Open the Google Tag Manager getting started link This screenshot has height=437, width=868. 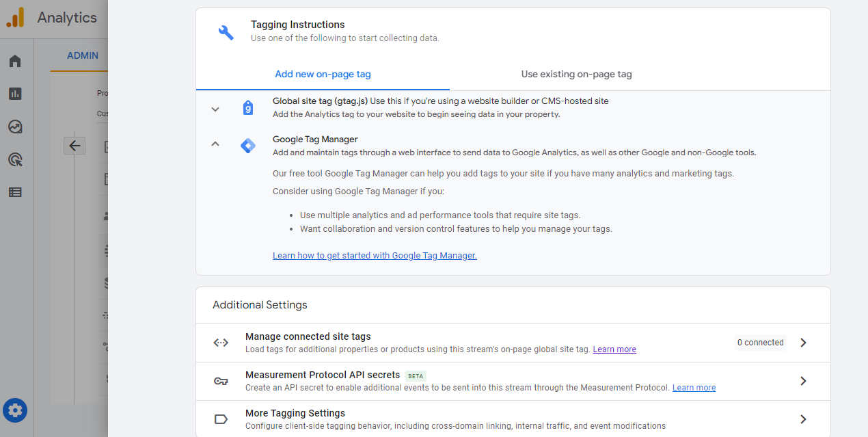[x=375, y=255]
